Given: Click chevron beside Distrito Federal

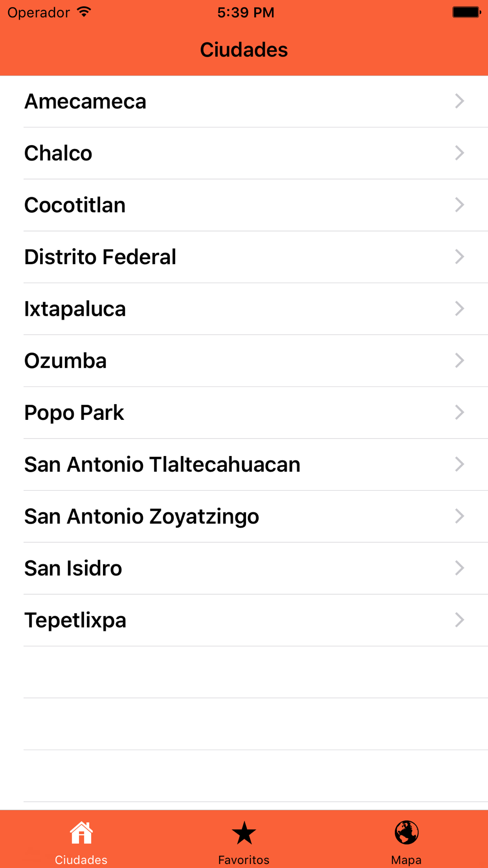Looking at the screenshot, I should pos(459,257).
